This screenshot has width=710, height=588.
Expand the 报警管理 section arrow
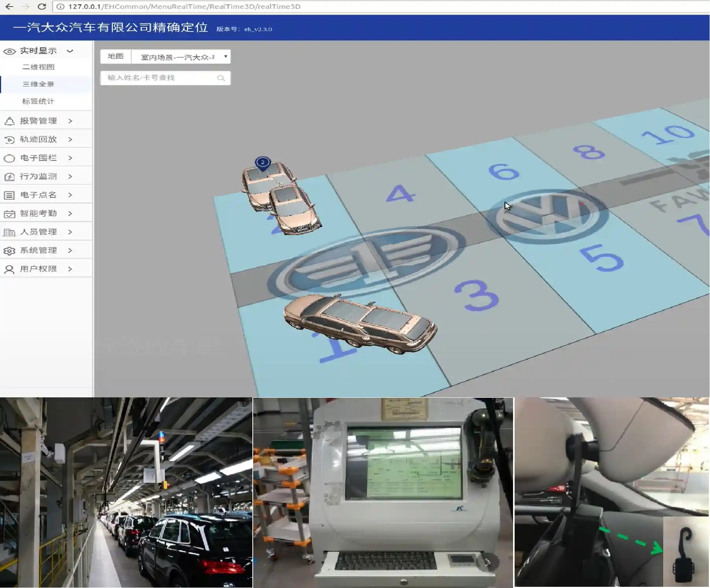click(70, 120)
